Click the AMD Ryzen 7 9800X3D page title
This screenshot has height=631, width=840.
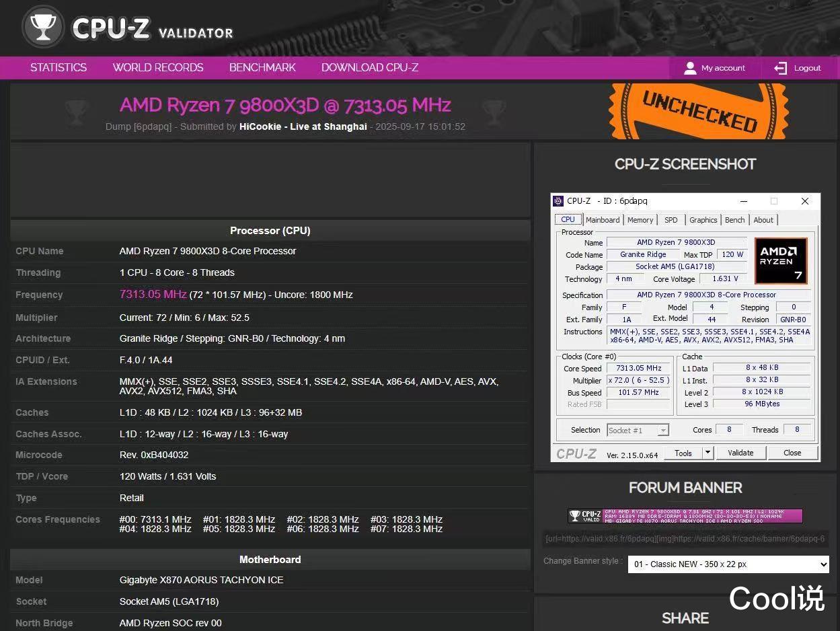tap(285, 105)
